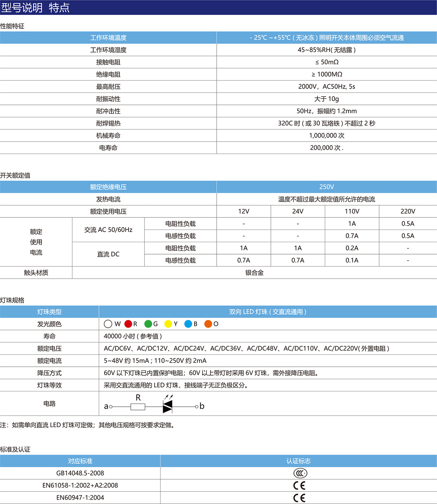The height and width of the screenshot is (504, 437).
Task: Select the red R color circle
Action: (128, 324)
